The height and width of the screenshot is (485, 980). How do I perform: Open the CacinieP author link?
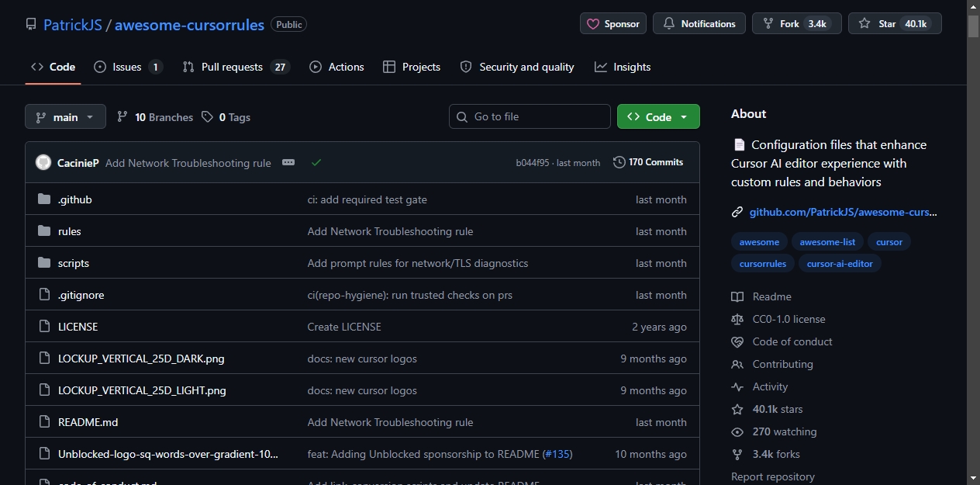pyautogui.click(x=78, y=163)
